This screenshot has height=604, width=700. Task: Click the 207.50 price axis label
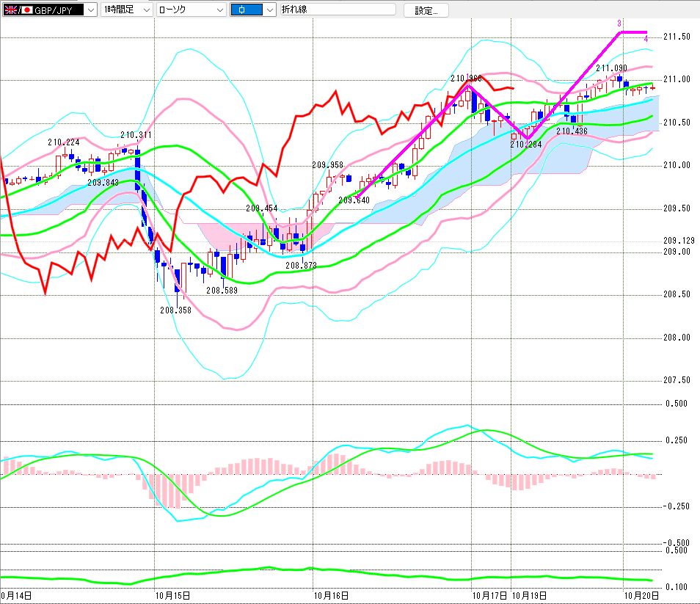(677, 380)
